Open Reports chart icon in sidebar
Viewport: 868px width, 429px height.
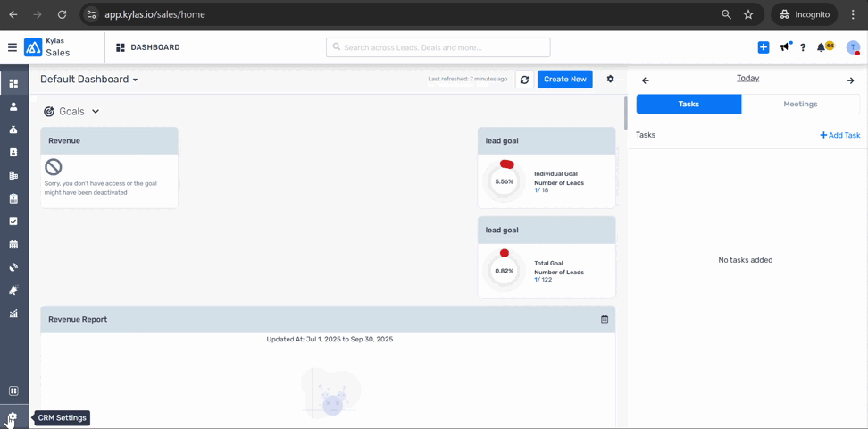click(x=13, y=314)
